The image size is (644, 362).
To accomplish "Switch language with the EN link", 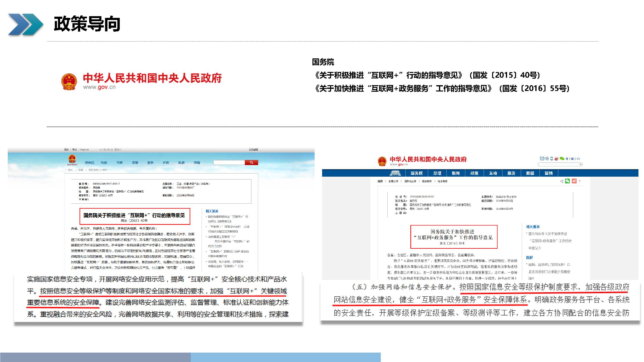I will (x=578, y=159).
